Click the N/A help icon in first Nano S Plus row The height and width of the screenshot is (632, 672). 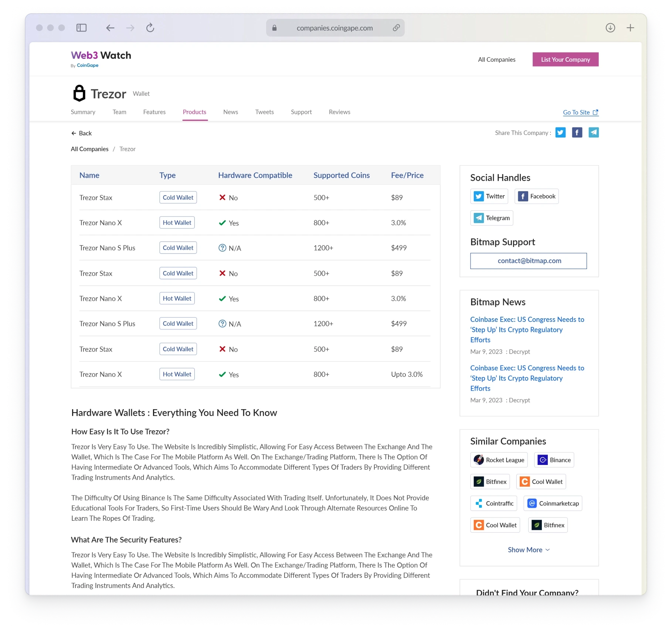click(x=222, y=248)
